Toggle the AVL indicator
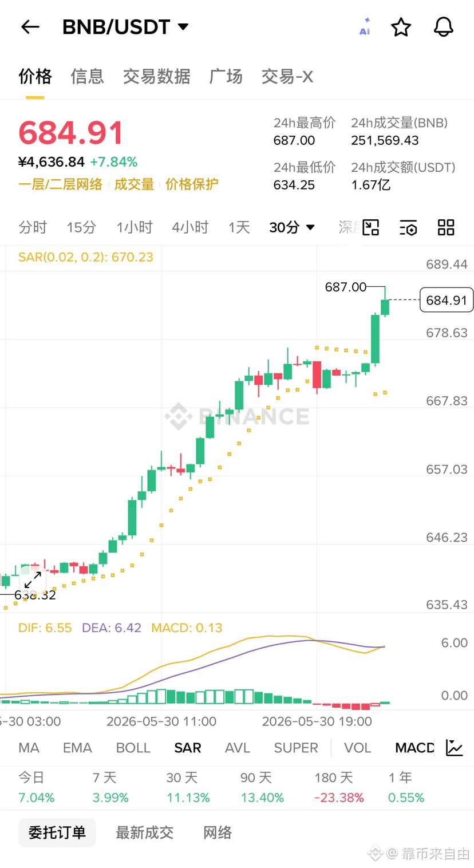 click(x=238, y=748)
